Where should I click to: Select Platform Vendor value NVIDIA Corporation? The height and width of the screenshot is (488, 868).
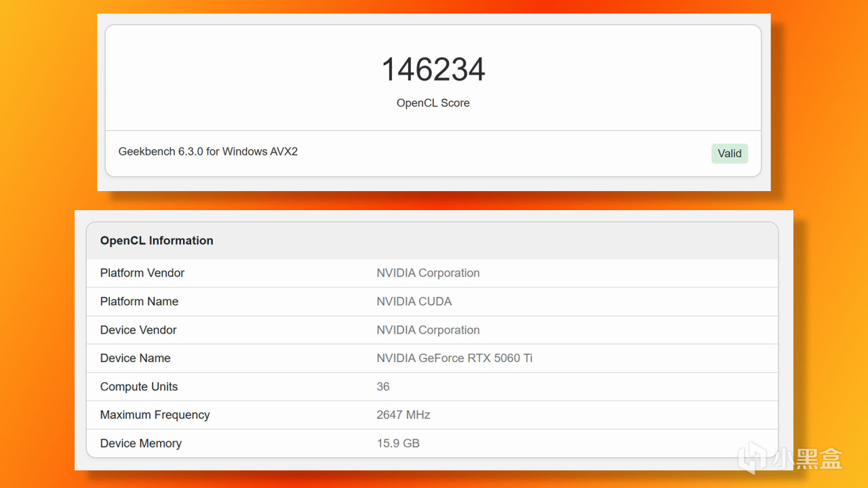click(428, 273)
